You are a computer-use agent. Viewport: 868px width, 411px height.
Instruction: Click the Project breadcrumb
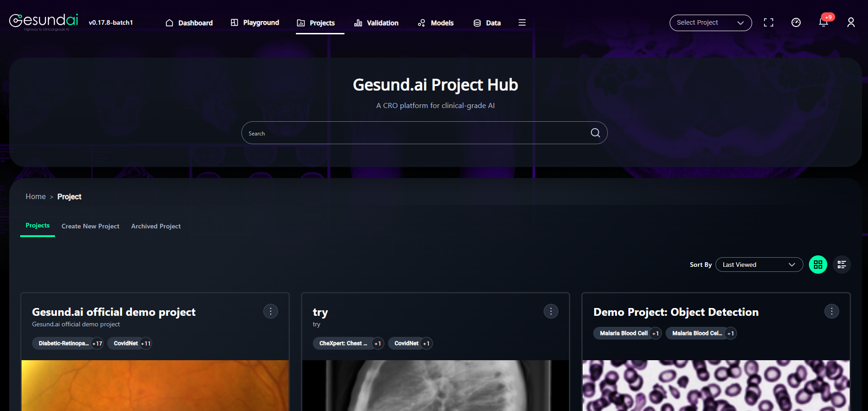click(69, 197)
